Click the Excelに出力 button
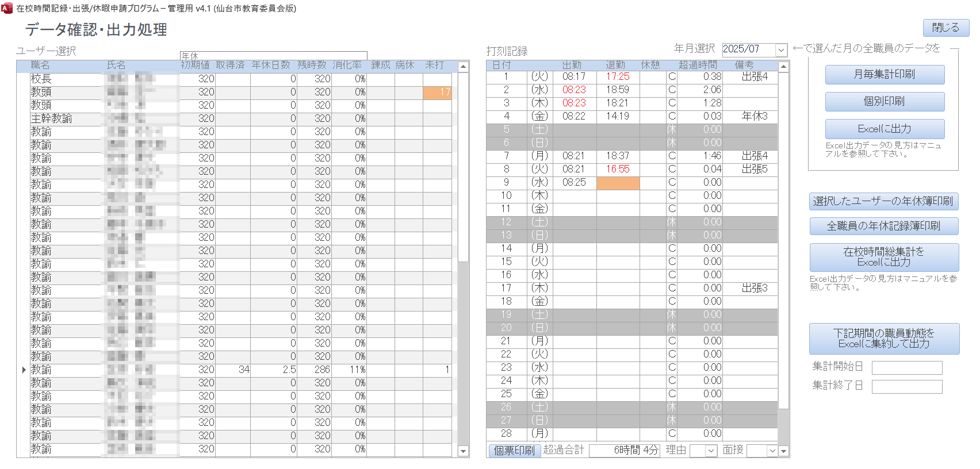 [x=885, y=129]
